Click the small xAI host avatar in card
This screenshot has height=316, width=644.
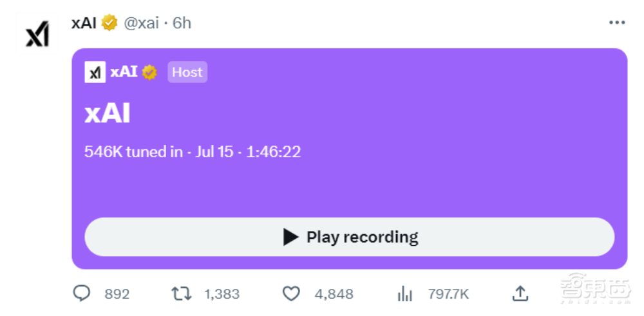pyautogui.click(x=95, y=72)
